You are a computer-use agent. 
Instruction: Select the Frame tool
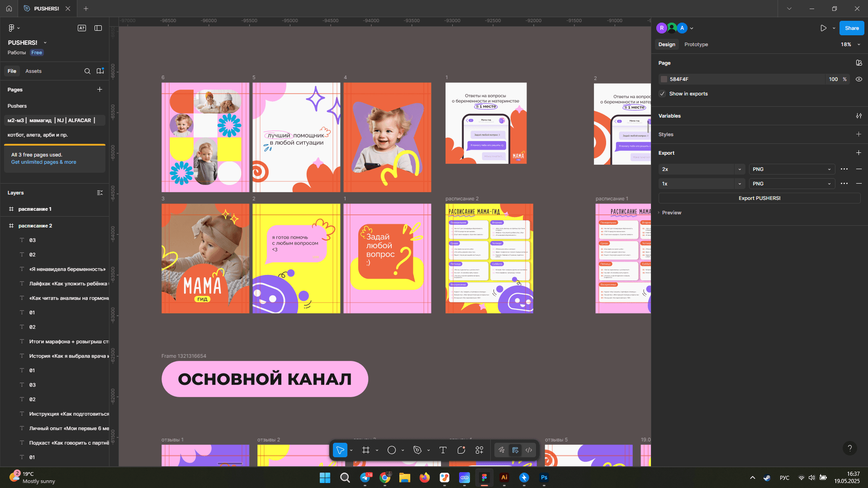(x=366, y=450)
